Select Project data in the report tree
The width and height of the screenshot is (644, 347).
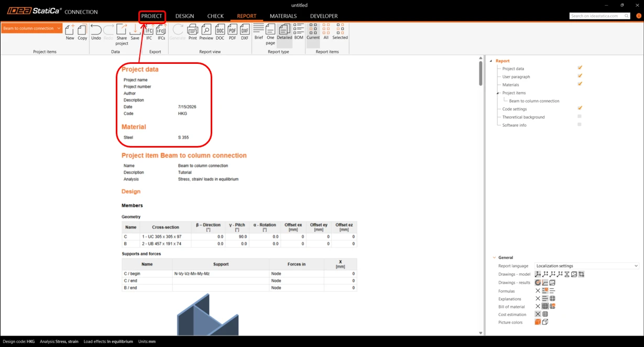(x=513, y=69)
